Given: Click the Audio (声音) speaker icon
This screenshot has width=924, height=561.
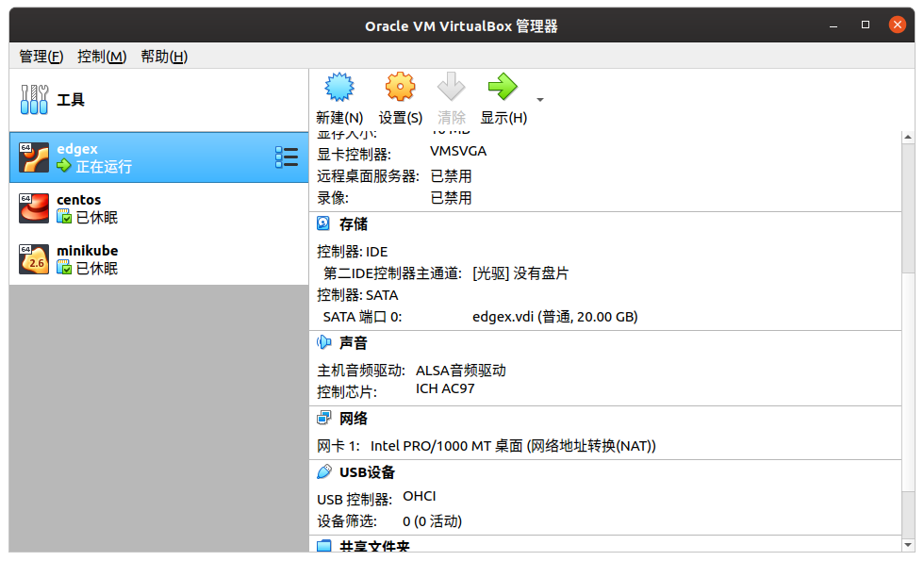Looking at the screenshot, I should [323, 342].
